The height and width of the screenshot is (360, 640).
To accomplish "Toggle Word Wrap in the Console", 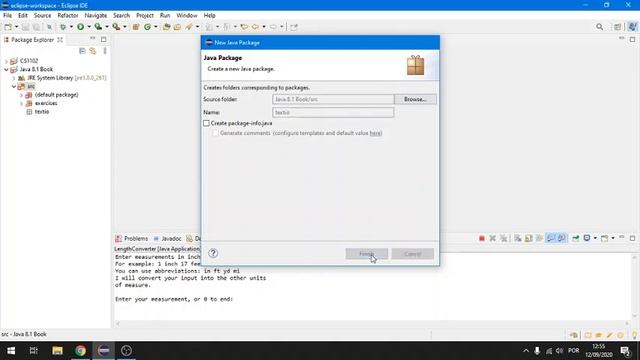I will (x=539, y=238).
